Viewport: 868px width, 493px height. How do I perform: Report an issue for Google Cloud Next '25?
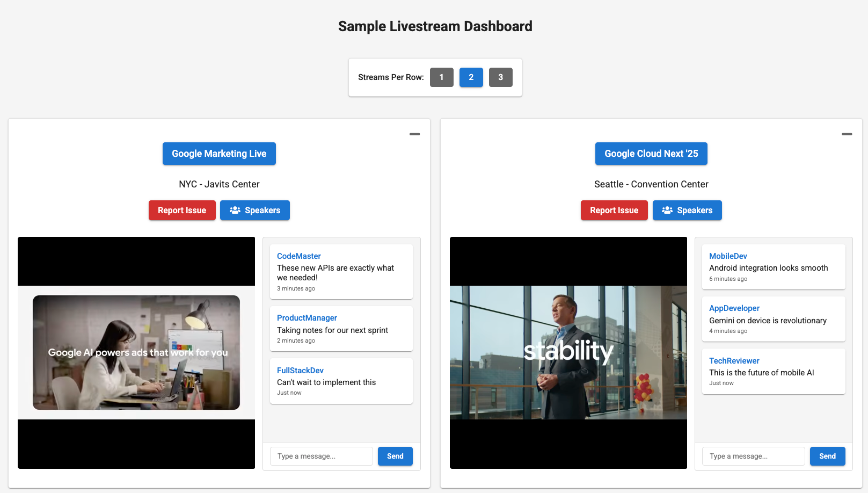coord(614,211)
